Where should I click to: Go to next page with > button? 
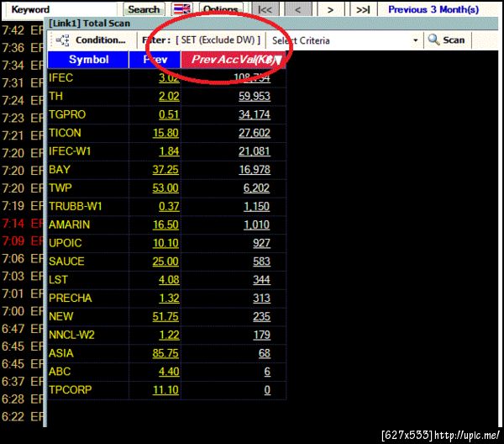click(x=331, y=9)
